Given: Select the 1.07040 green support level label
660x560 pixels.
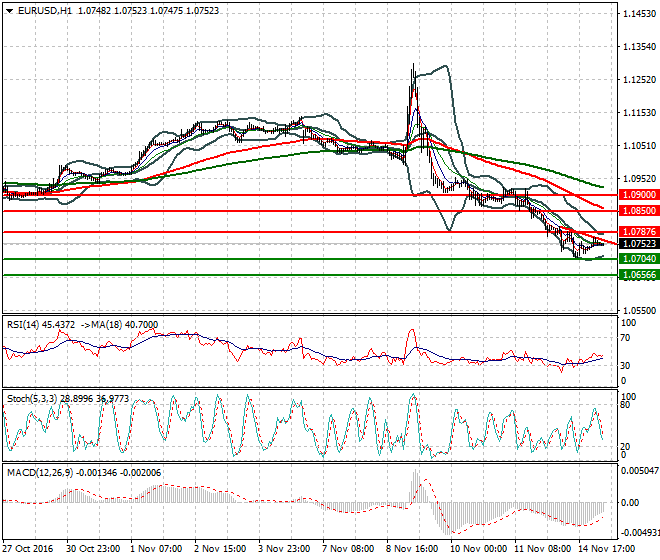Looking at the screenshot, I should click(x=639, y=259).
